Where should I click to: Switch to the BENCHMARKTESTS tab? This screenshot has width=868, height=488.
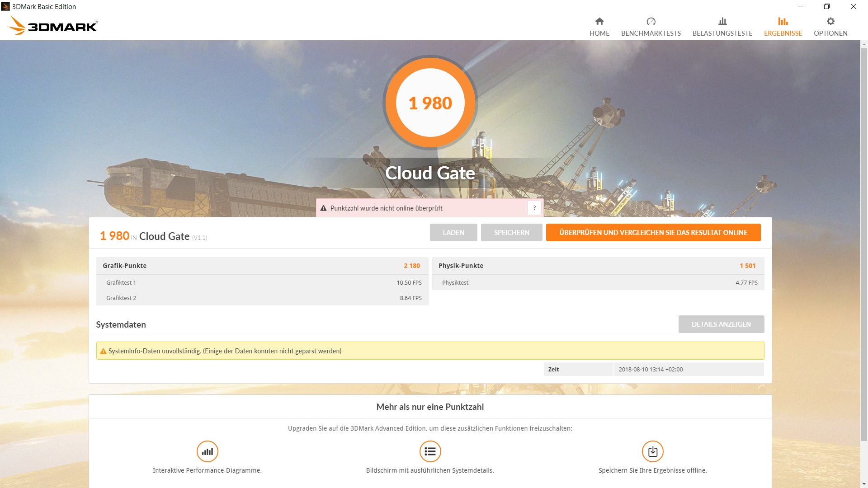tap(651, 33)
